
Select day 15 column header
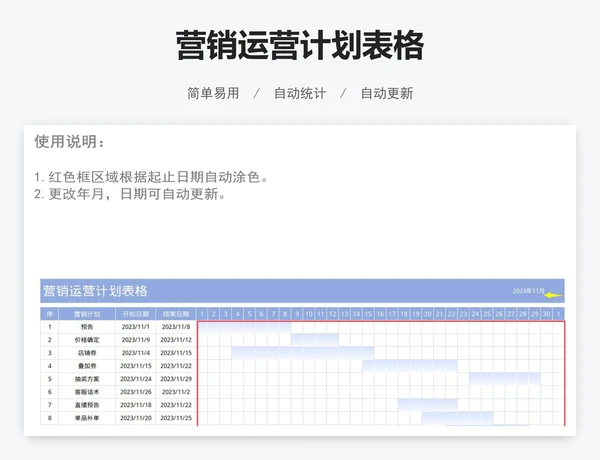(368, 314)
